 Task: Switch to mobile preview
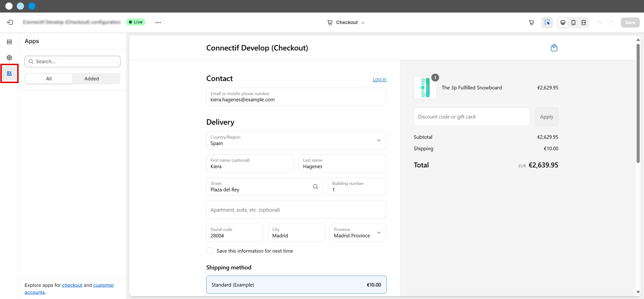[x=573, y=23]
